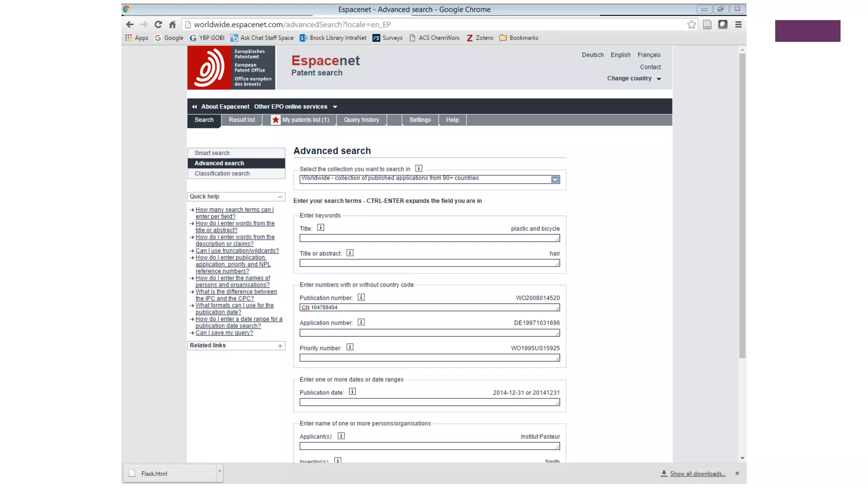Collapse the Quick help panel
This screenshot has height=488, width=868.
pos(280,197)
